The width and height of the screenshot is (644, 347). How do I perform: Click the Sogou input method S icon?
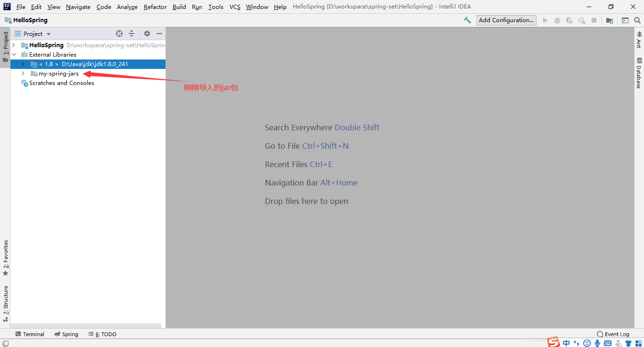[x=553, y=342]
